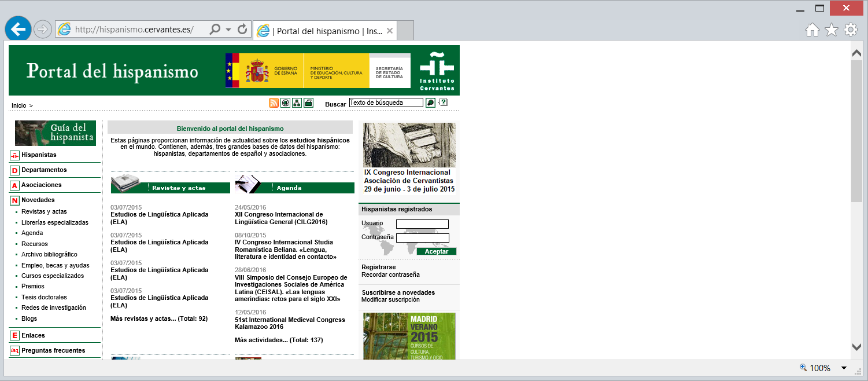Open the site map icon
Image resolution: width=868 pixels, height=381 pixels.
point(297,103)
